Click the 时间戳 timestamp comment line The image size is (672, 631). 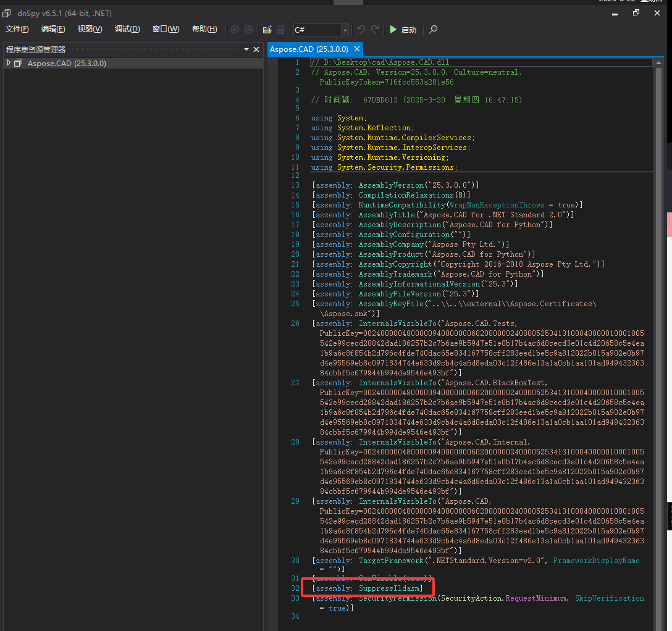click(416, 100)
